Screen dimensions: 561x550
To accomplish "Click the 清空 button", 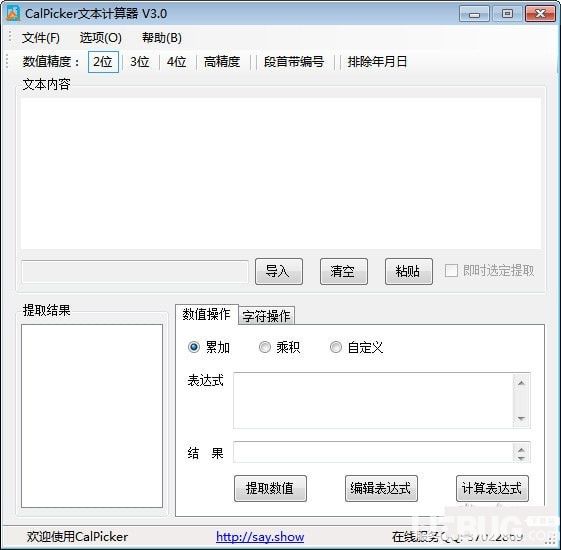I will point(343,271).
